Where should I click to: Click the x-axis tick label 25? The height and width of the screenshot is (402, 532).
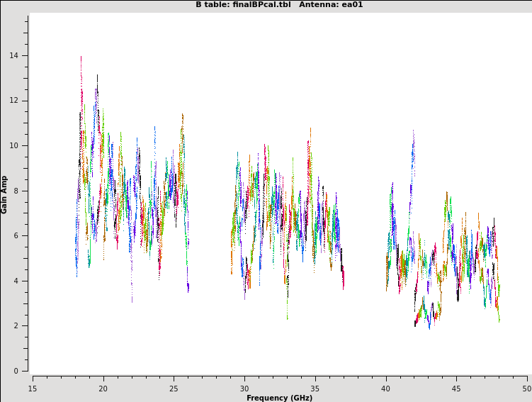click(174, 389)
